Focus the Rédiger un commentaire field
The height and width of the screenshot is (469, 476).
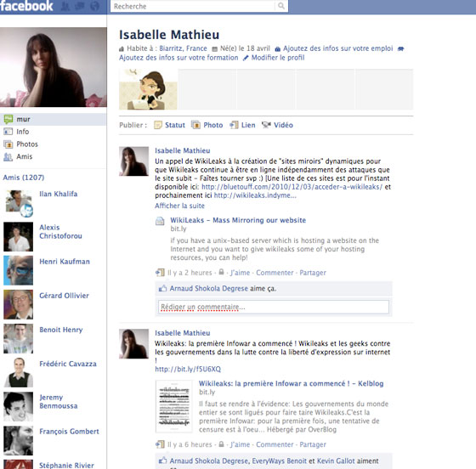click(273, 307)
